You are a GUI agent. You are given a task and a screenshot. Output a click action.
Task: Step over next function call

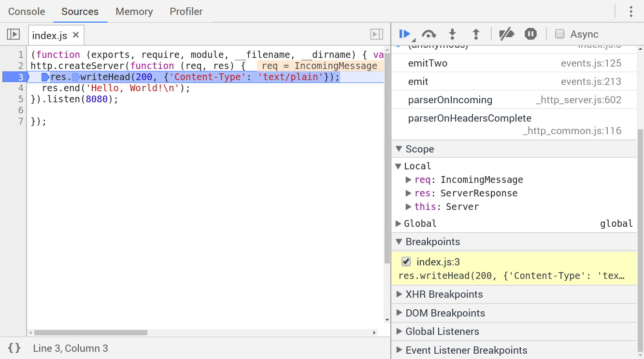(429, 34)
